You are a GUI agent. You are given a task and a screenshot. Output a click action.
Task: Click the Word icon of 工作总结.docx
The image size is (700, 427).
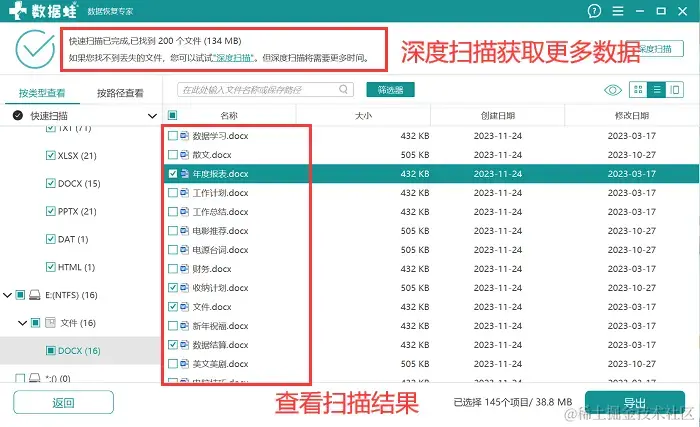point(184,212)
